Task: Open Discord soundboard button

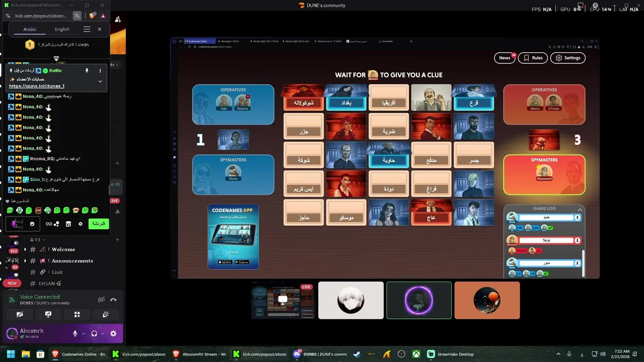Action: click(106, 314)
